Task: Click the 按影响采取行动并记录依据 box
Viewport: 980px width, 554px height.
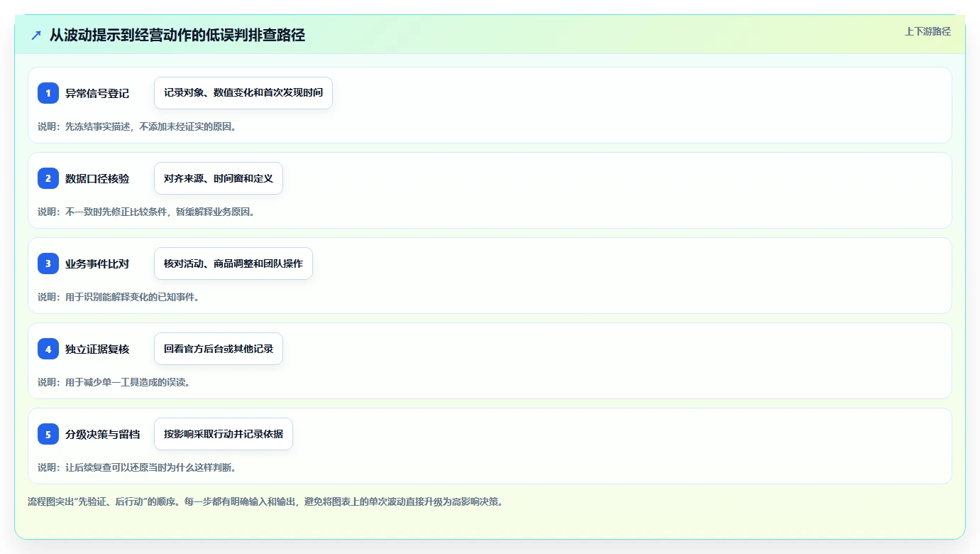Action: click(x=224, y=434)
